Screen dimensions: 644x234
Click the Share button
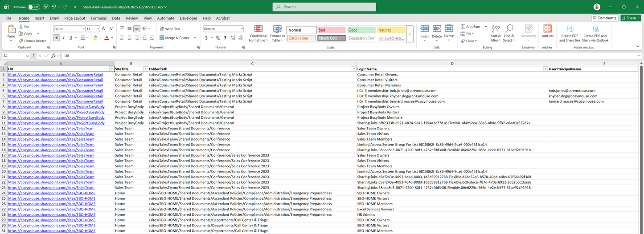click(631, 18)
